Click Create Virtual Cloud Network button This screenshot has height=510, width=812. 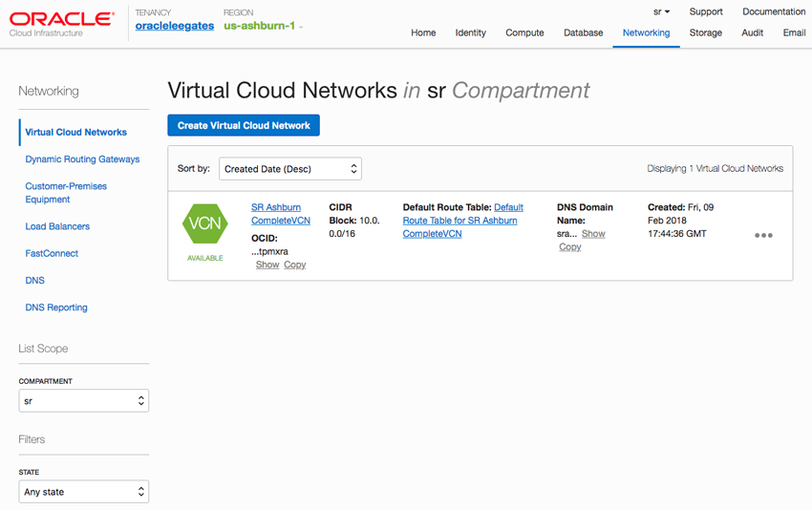click(244, 125)
